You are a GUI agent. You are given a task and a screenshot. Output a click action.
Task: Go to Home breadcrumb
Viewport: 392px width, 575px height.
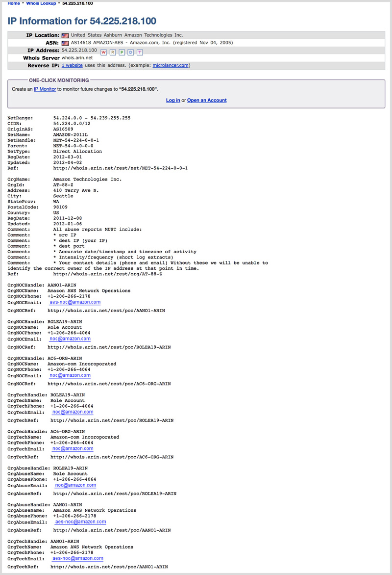14,3
